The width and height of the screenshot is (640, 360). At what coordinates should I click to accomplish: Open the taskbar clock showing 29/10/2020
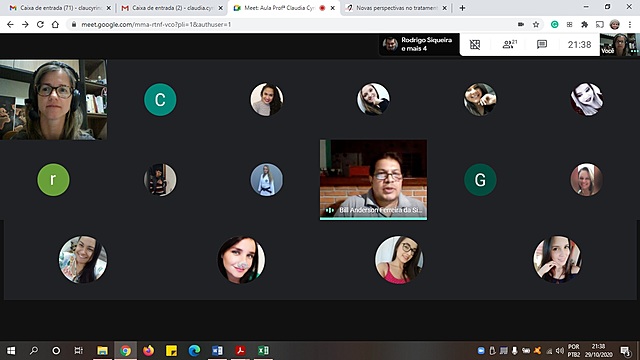(598, 351)
